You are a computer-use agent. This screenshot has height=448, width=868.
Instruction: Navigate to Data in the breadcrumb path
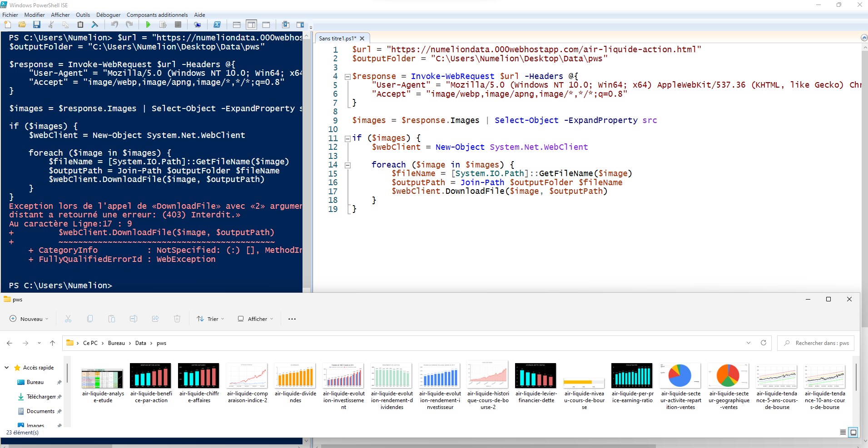point(141,343)
